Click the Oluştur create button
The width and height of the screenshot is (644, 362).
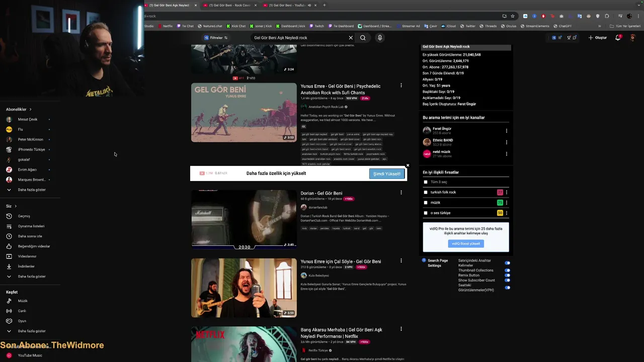tap(598, 38)
